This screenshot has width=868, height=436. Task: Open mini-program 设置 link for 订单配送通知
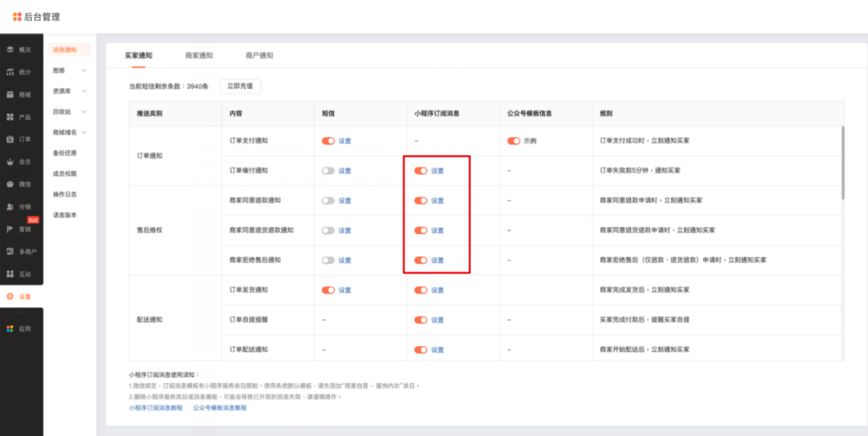(437, 350)
